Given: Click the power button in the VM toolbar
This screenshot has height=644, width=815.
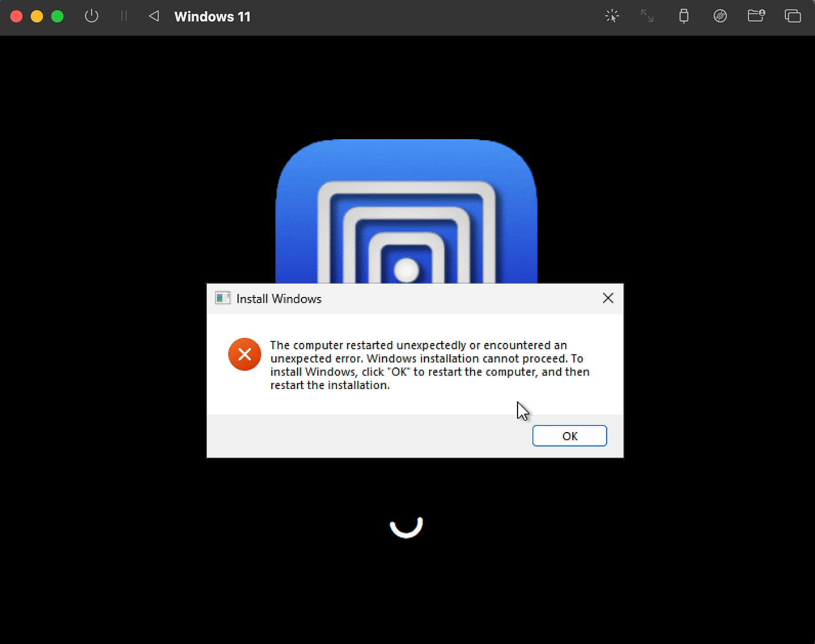Looking at the screenshot, I should click(91, 16).
